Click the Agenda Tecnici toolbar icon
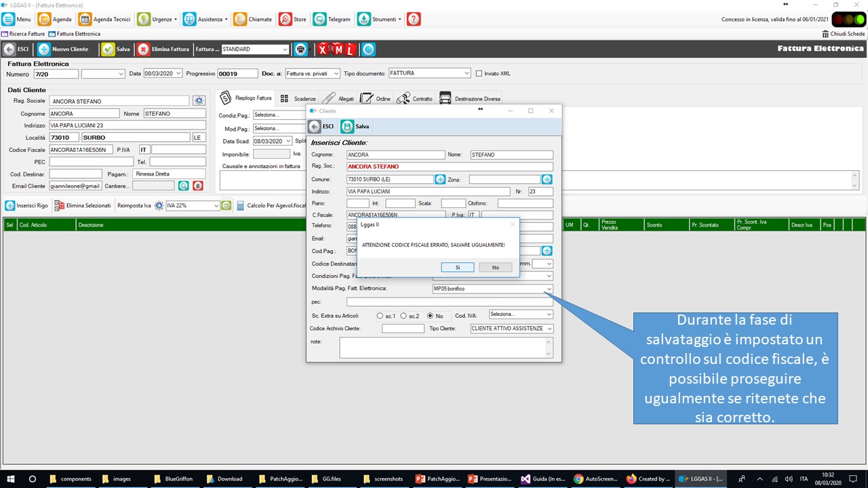868x488 pixels. pyautogui.click(x=85, y=20)
